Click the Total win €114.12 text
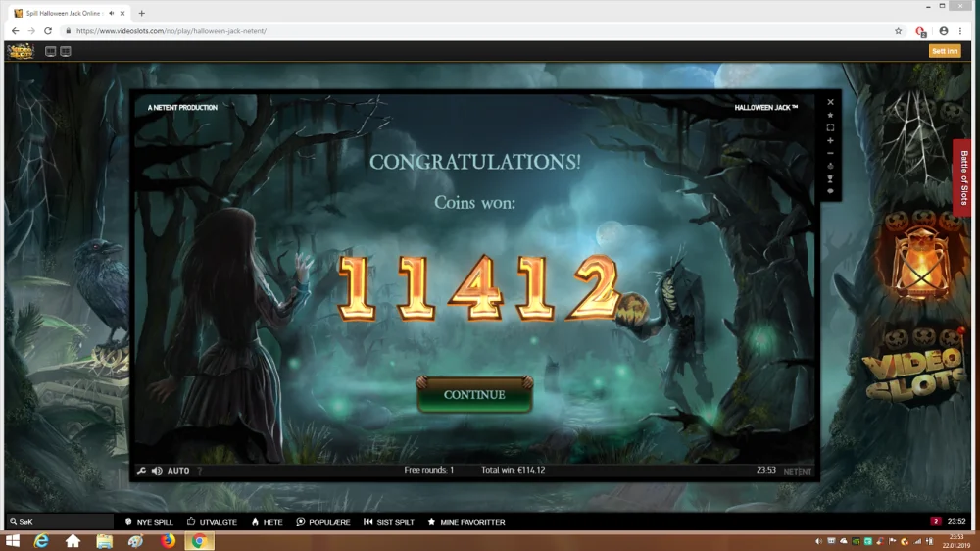The height and width of the screenshot is (551, 980). [514, 470]
